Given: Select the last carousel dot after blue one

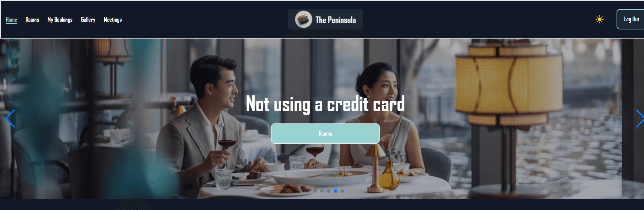Looking at the screenshot, I should click(342, 191).
